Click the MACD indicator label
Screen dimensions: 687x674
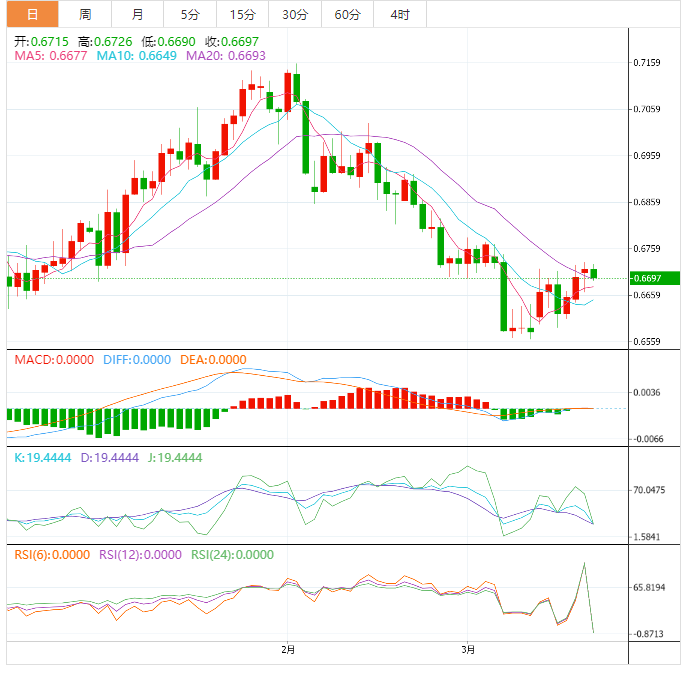(52, 360)
